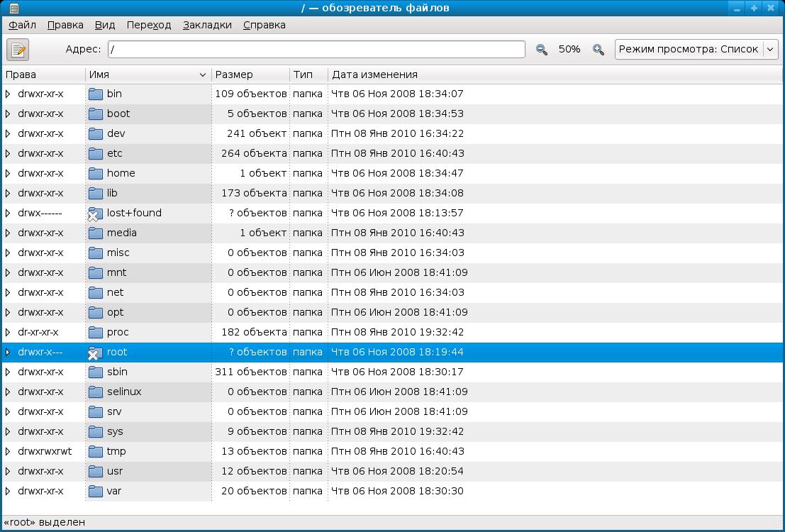This screenshot has height=532, width=785.
Task: Click the srv folder icon
Action: tap(96, 412)
